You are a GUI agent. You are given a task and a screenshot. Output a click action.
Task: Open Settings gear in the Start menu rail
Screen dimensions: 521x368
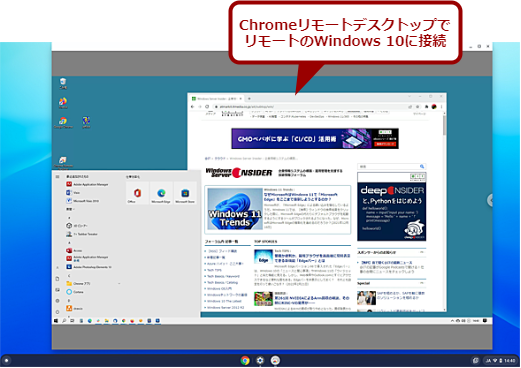(x=57, y=301)
